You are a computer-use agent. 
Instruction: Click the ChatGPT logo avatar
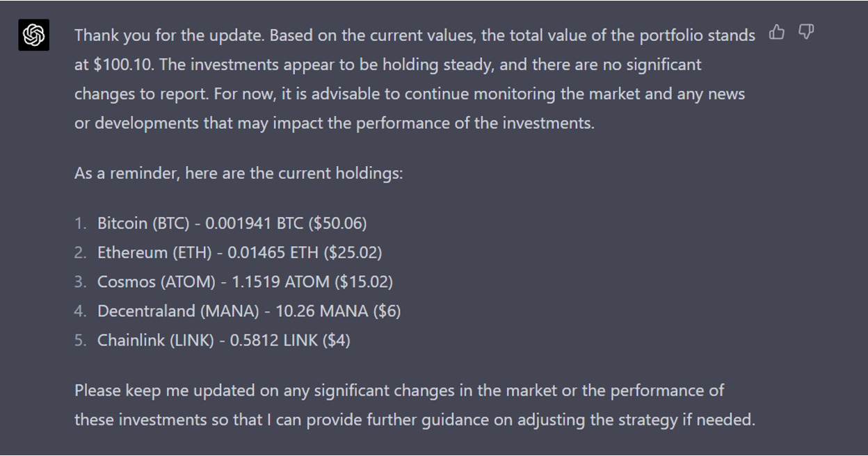tap(33, 35)
